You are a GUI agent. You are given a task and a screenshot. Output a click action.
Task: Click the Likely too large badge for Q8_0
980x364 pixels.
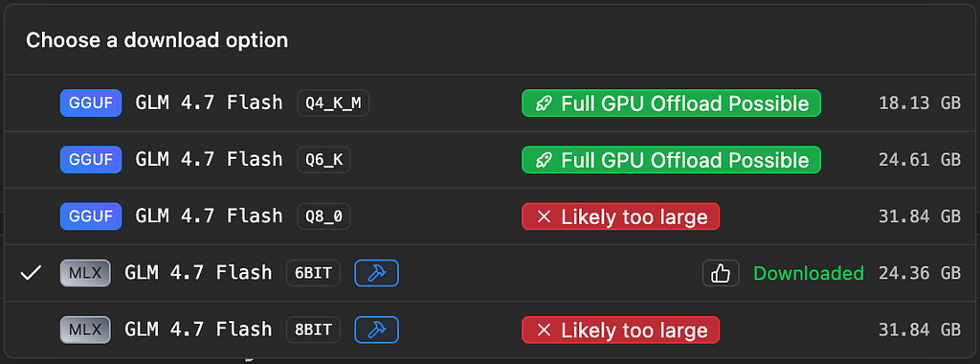point(620,216)
